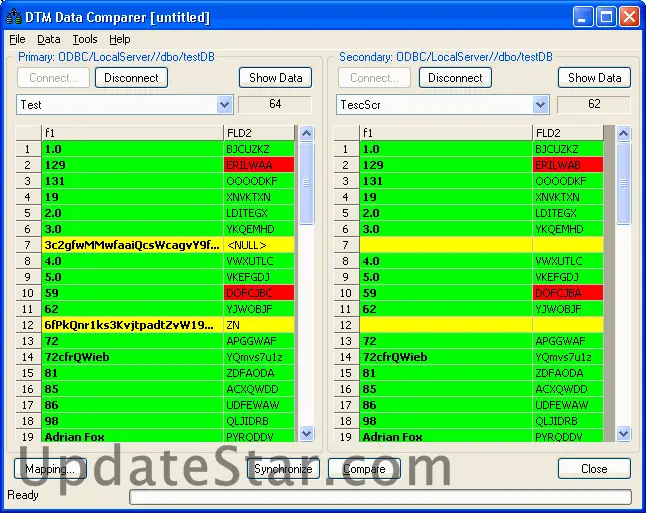Select cell 3c2gfwMMwfaaiQcsWcagvY9f... in Primary grid
Viewport: 646px width, 513px height.
132,245
